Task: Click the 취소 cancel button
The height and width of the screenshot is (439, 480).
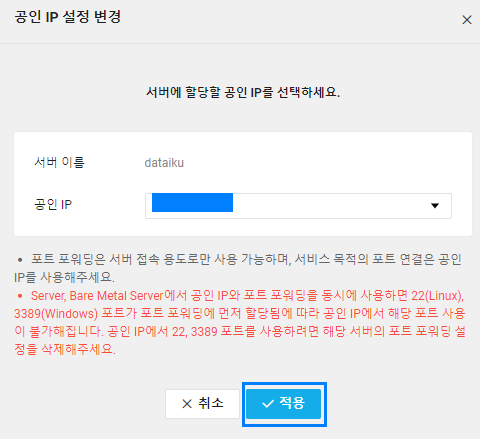Action: 202,404
